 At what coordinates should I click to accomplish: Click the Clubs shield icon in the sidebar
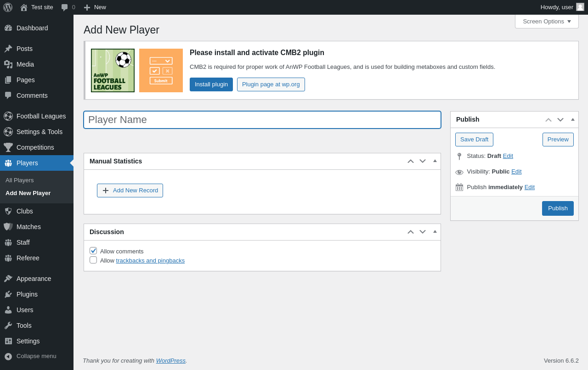pos(8,211)
